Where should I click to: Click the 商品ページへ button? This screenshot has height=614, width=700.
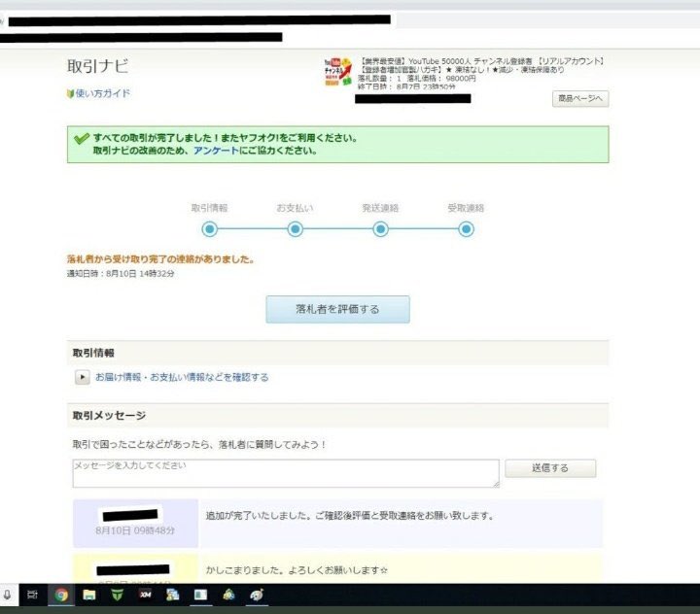580,99
